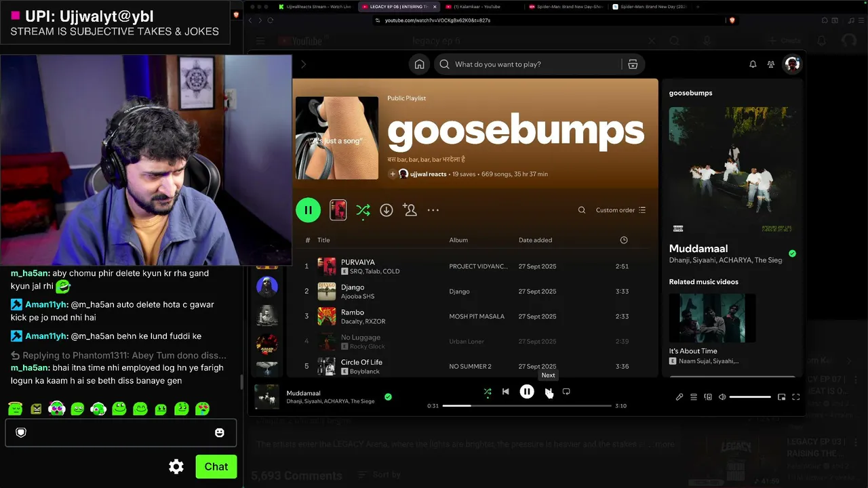The width and height of the screenshot is (868, 488).
Task: Pause the goosebumps playlist with the green button
Action: click(x=308, y=210)
